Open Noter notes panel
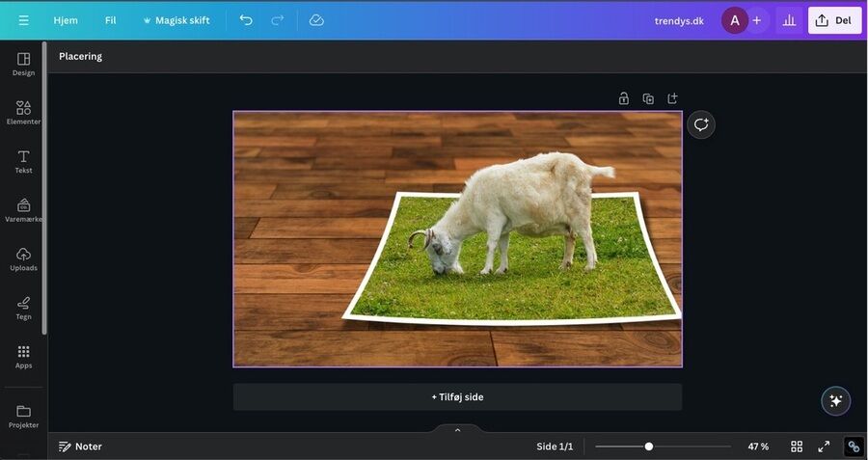 click(80, 446)
